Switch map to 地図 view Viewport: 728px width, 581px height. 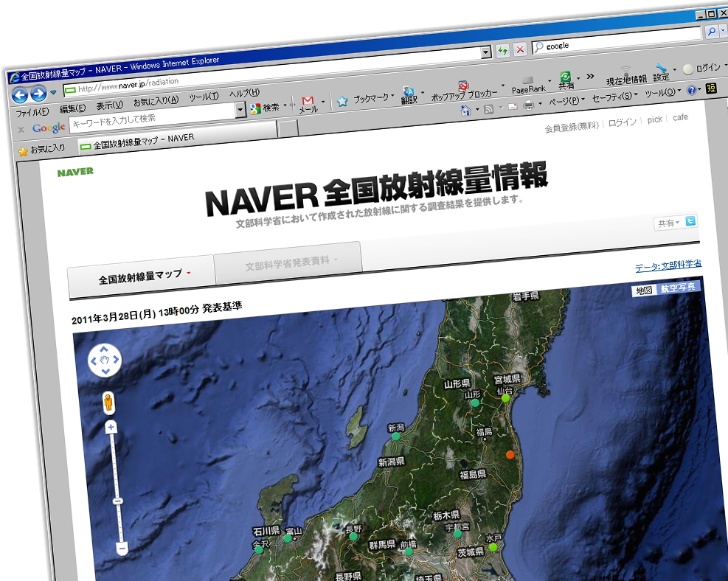[x=644, y=290]
